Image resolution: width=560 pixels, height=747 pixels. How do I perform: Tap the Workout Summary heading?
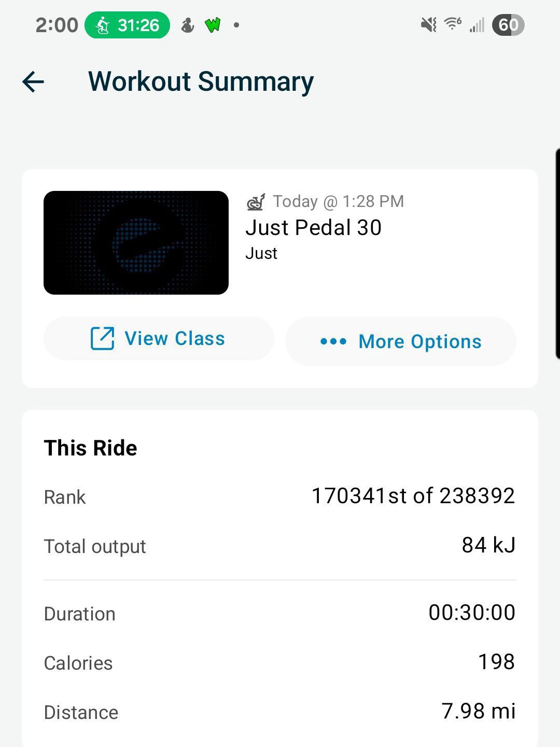tap(201, 82)
